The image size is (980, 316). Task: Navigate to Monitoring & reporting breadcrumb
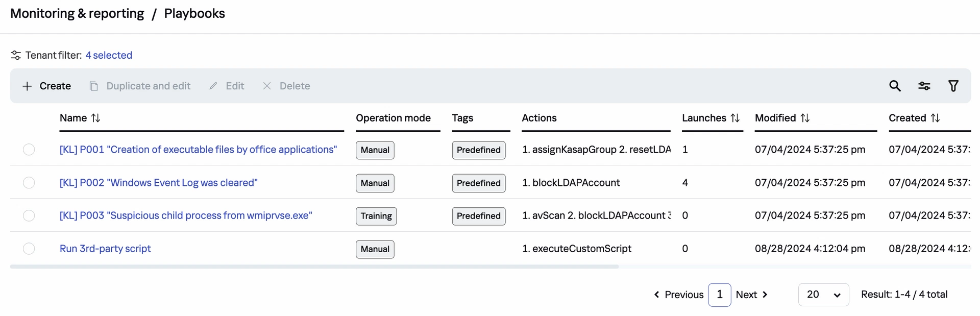(77, 14)
